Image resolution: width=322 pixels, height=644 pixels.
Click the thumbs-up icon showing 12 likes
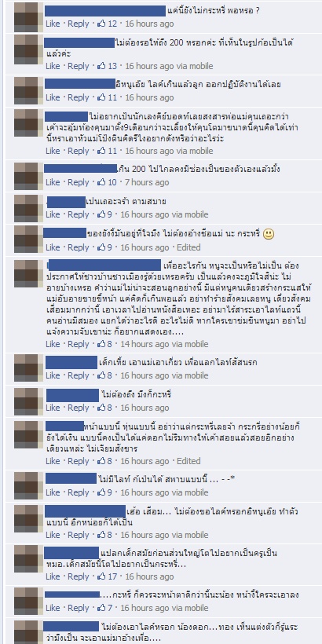(101, 24)
